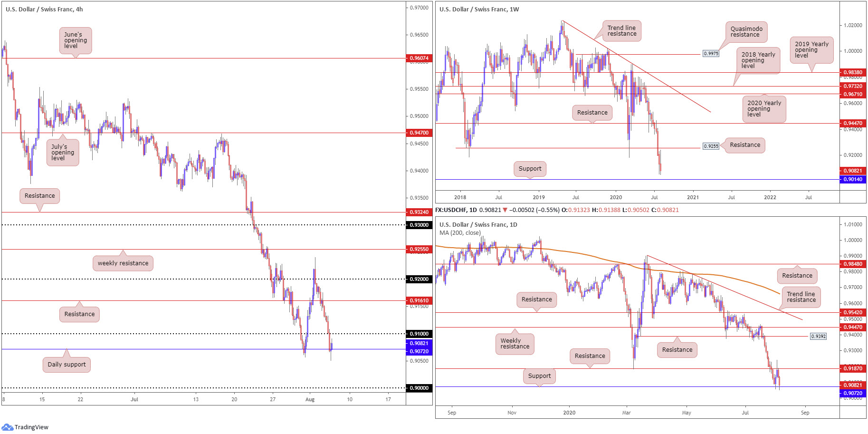Image resolution: width=868 pixels, height=434 pixels.
Task: Click the 0.98380 price label
Action: [x=852, y=72]
